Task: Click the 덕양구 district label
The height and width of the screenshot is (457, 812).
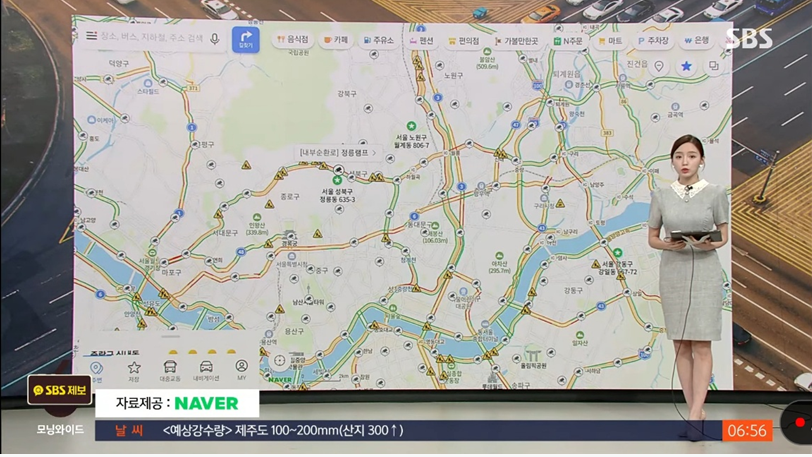Action: (x=119, y=63)
